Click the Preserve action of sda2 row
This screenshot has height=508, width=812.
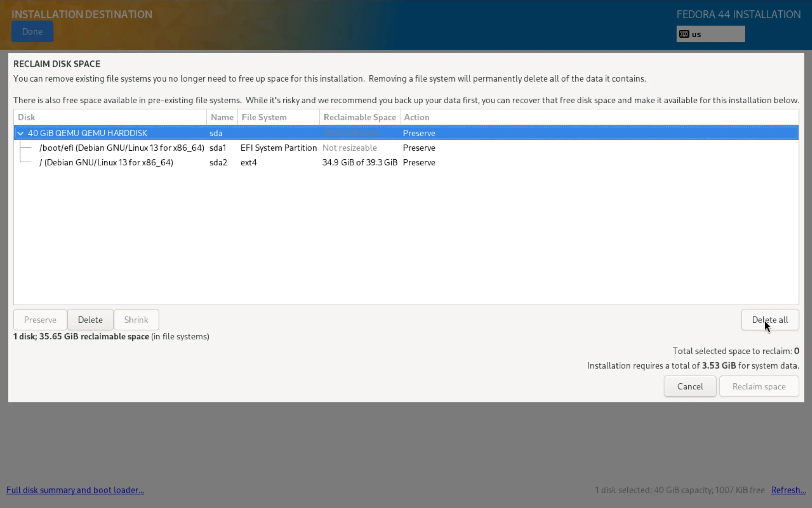[419, 162]
